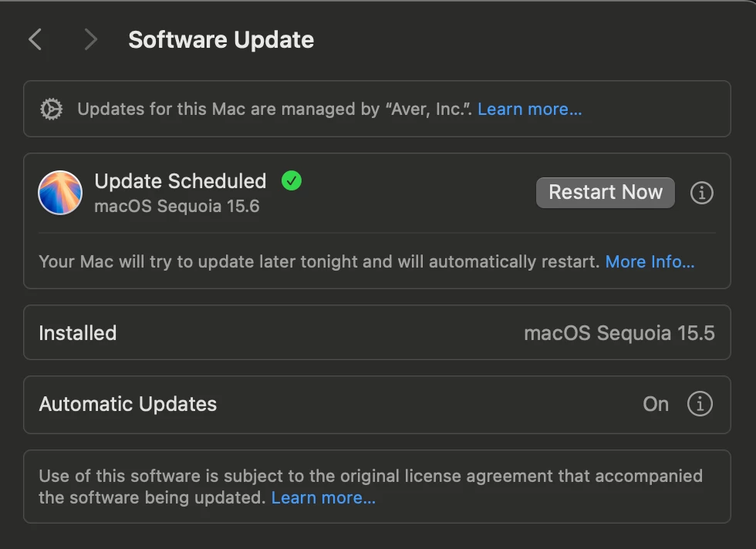Click the green checkmark beside Update Scheduled
Screen dimensions: 756x549
[x=292, y=180]
